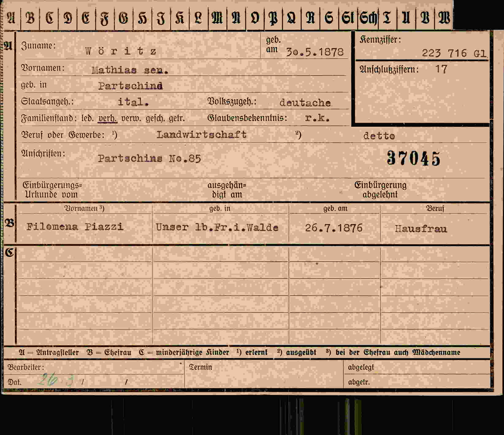Select the 'Einbürgerung abgelehnt' label
The height and width of the screenshot is (435, 504).
click(x=380, y=190)
